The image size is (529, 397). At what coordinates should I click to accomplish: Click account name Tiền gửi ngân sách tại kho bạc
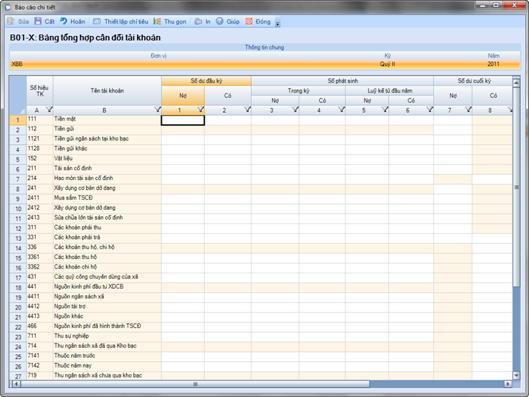(x=91, y=138)
